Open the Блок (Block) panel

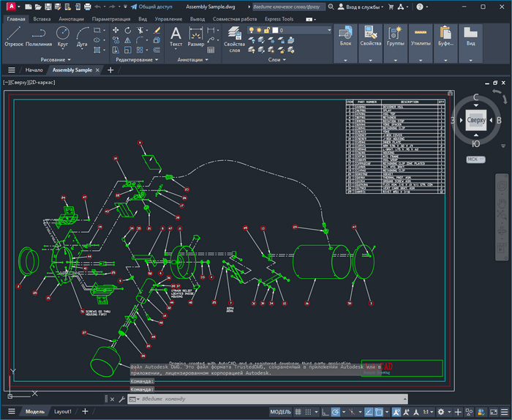[346, 36]
